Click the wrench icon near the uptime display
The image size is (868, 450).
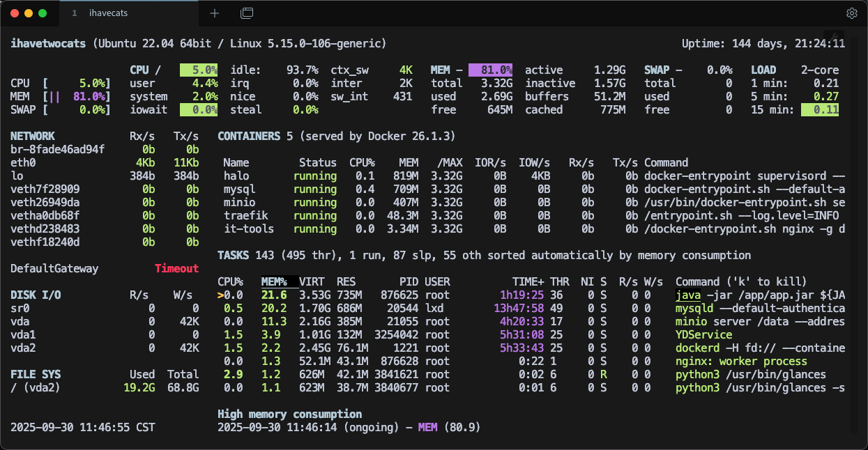pos(832,36)
